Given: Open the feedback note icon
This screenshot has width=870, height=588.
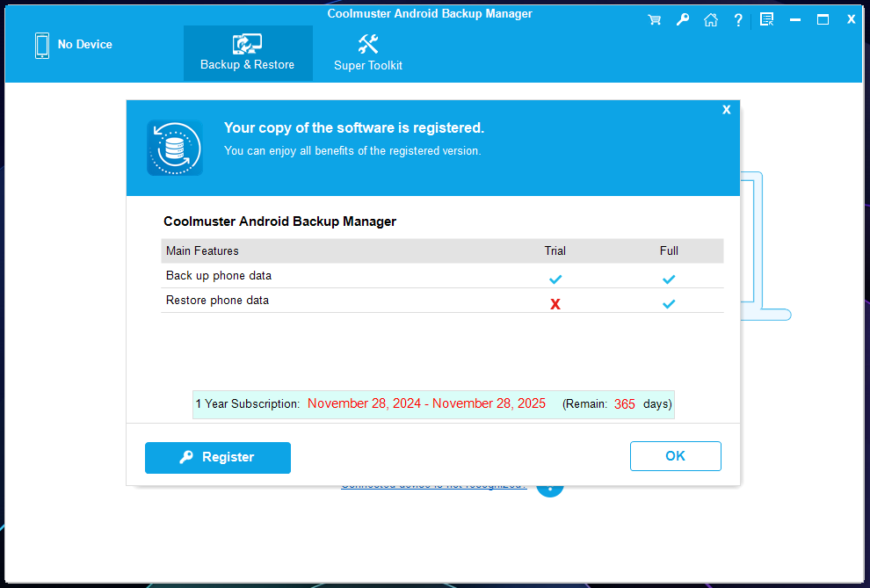Looking at the screenshot, I should (x=766, y=19).
